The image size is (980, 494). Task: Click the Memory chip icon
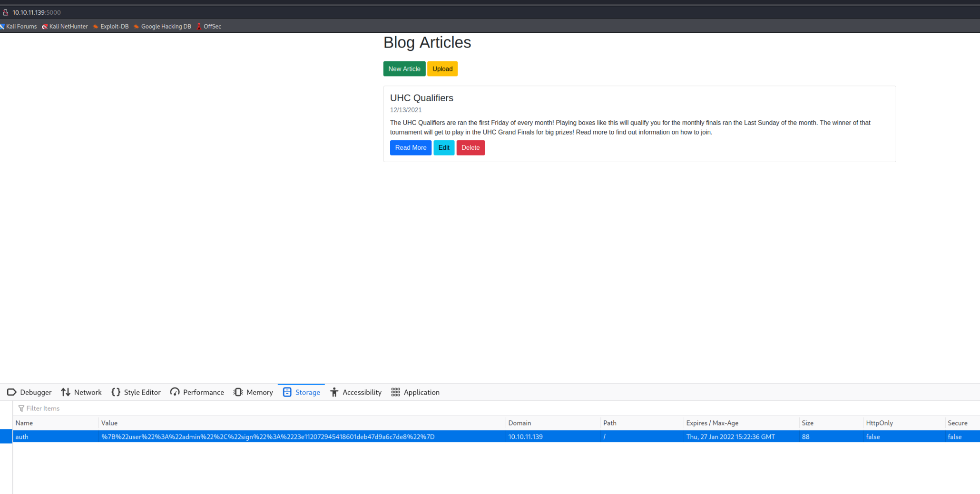238,392
